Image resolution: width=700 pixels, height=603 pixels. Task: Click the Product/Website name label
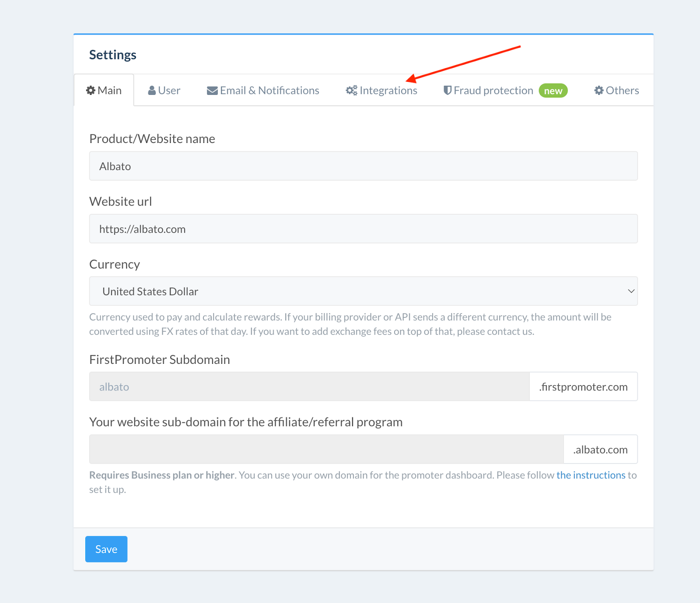tap(152, 139)
